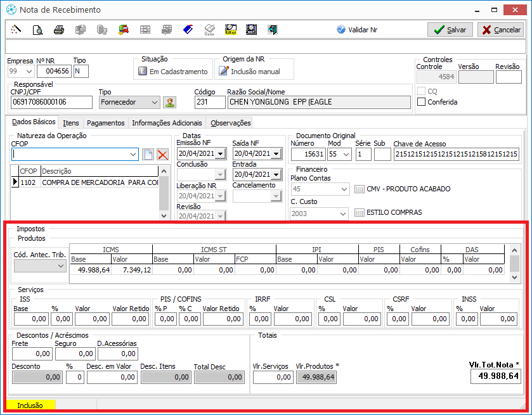Expand the CFOP combo box
Screen dimensions: 532x415
(x=133, y=154)
